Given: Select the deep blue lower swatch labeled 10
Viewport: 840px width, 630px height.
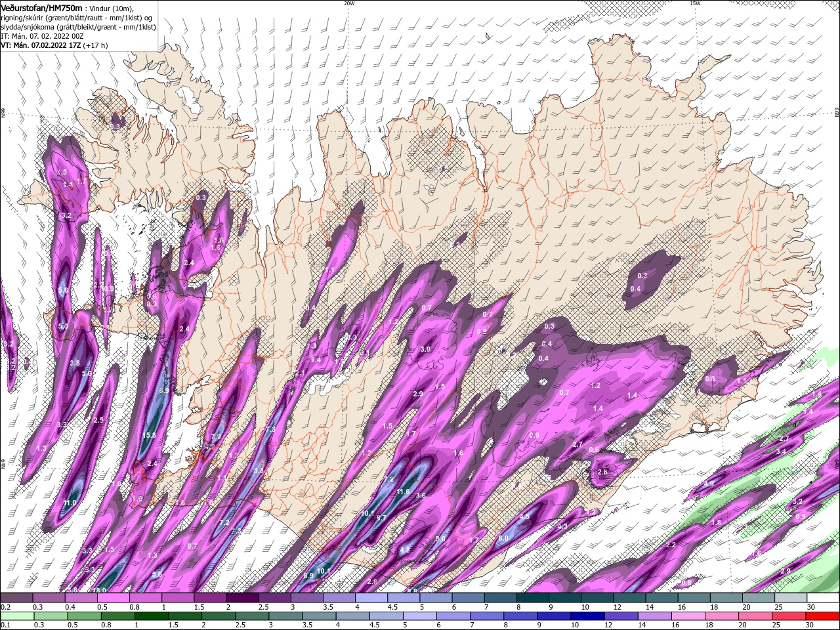Looking at the screenshot, I should tap(586, 616).
